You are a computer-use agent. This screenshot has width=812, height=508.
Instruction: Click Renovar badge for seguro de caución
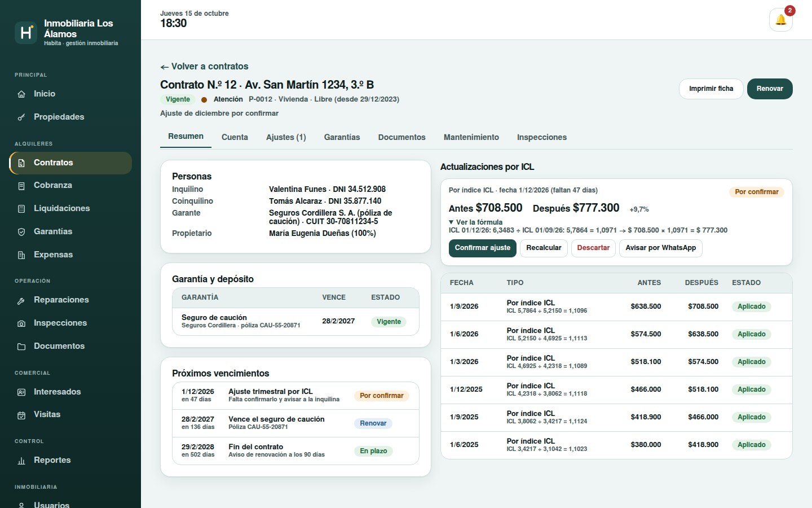pyautogui.click(x=373, y=423)
